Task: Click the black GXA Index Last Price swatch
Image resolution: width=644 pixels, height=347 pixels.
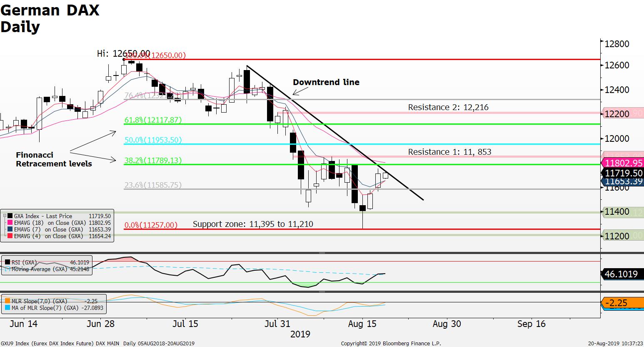Action: click(x=10, y=216)
